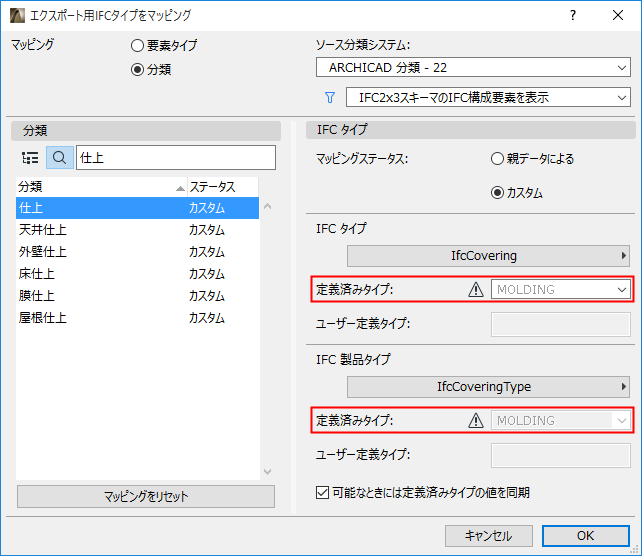Screen dimensions: 642x556
Task: Open MOLDING dropdown under IFC 製品タイプ
Action: coord(561,420)
